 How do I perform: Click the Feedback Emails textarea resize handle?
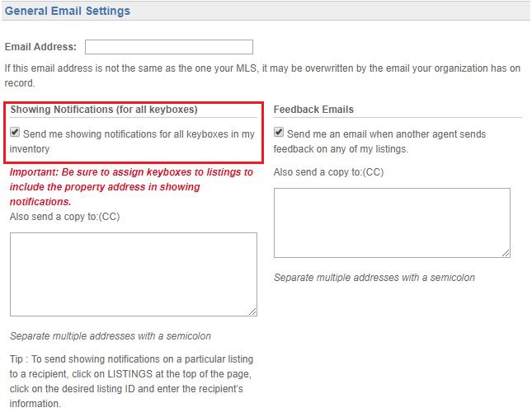click(506, 253)
